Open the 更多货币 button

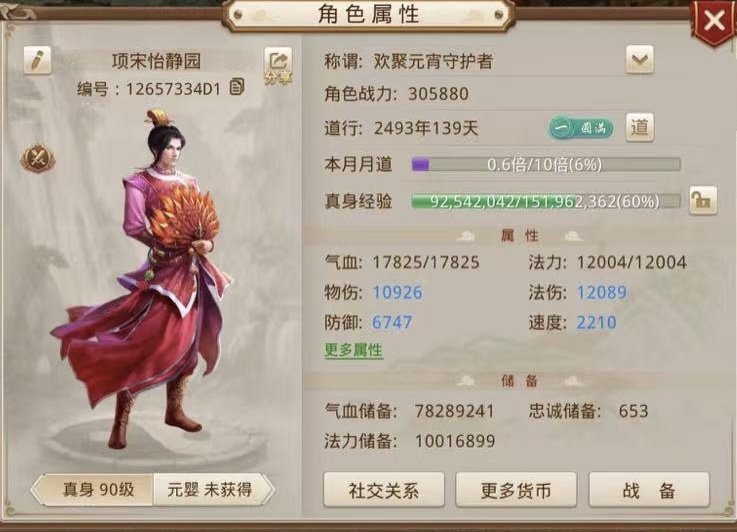pyautogui.click(x=516, y=490)
